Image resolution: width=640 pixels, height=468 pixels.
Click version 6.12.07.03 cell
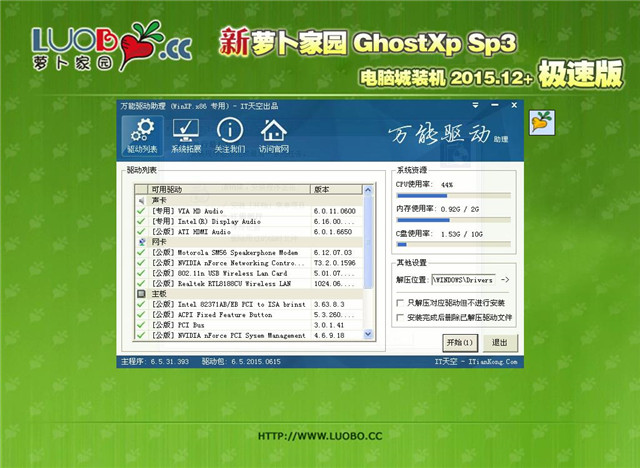(x=333, y=252)
